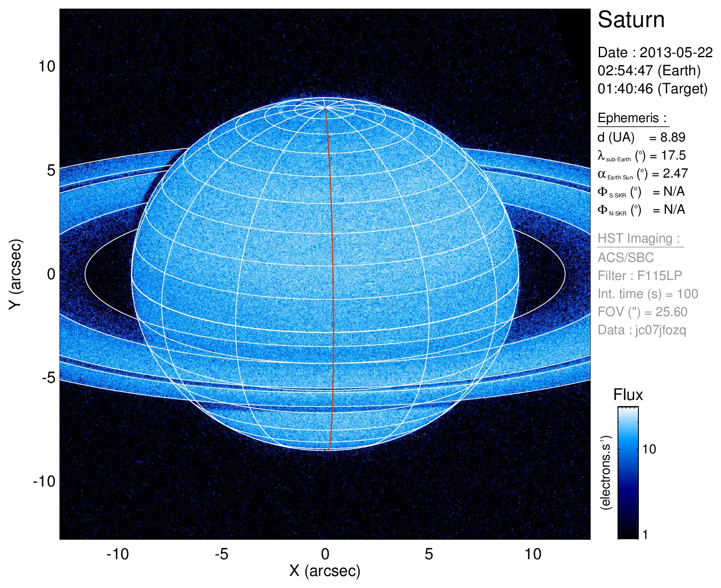Screen dimensions: 721x588
Task: Click the HST Imaging heading
Action: [640, 238]
